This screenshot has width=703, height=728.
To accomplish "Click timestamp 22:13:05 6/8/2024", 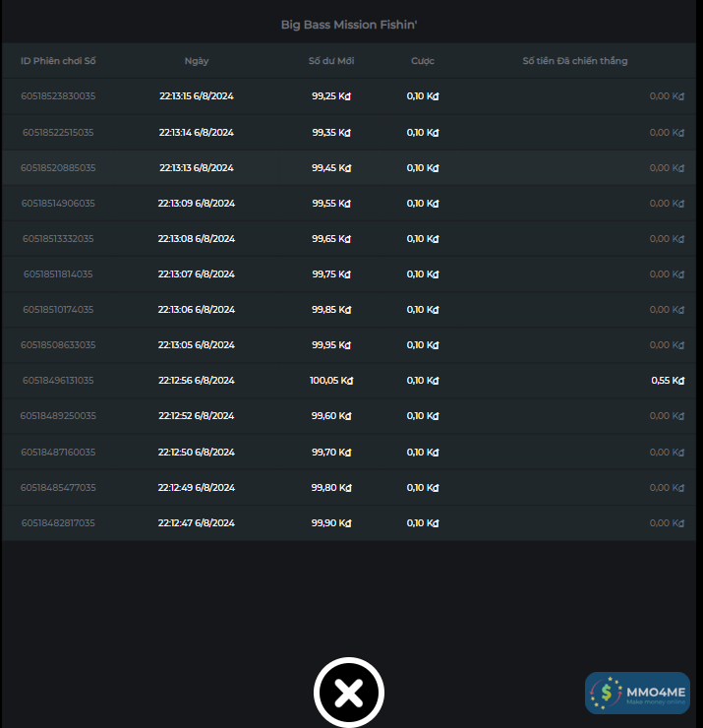I will coord(197,345).
